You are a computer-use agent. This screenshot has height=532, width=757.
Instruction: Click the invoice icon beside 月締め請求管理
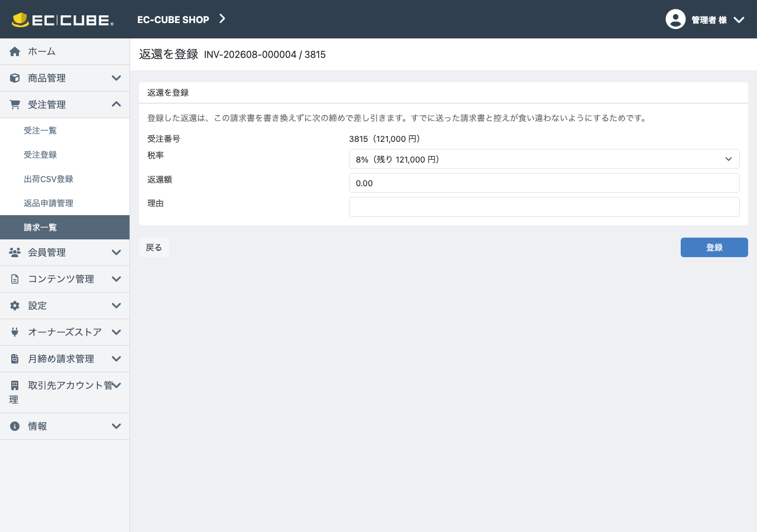(x=15, y=359)
